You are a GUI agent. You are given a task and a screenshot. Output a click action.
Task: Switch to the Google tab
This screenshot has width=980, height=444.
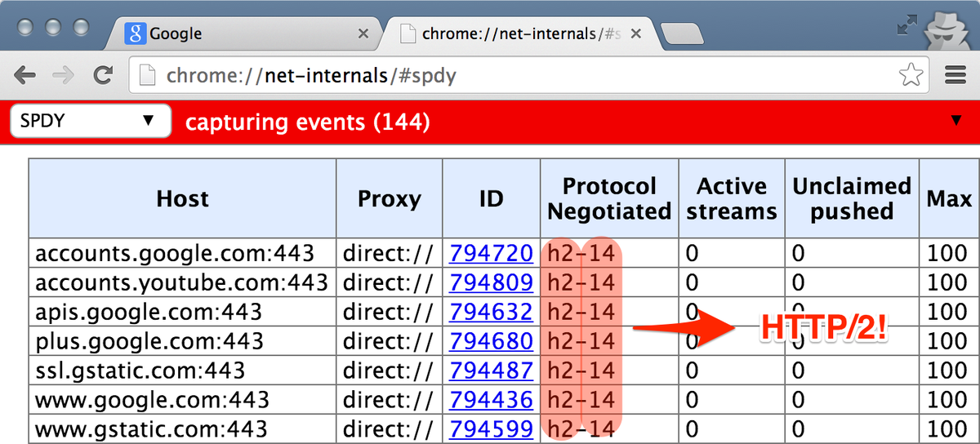click(x=245, y=34)
